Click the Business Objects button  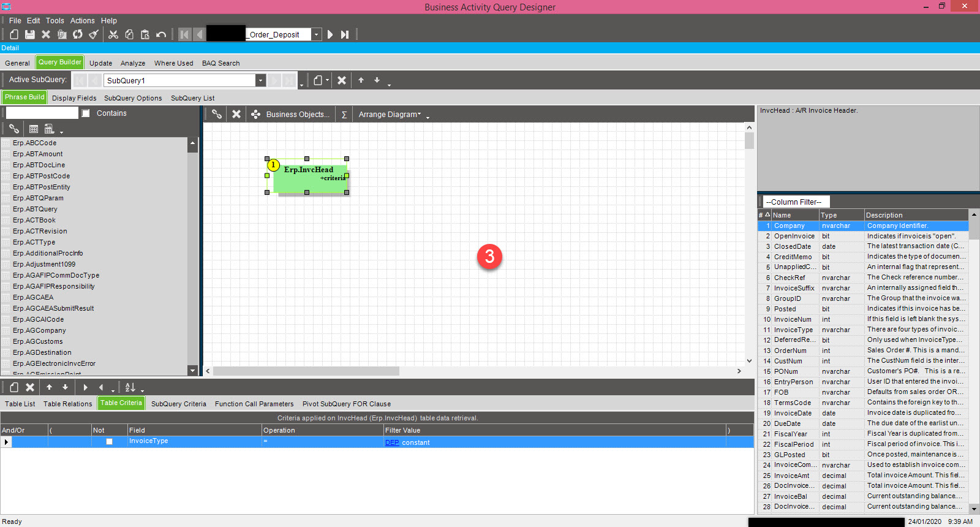290,115
